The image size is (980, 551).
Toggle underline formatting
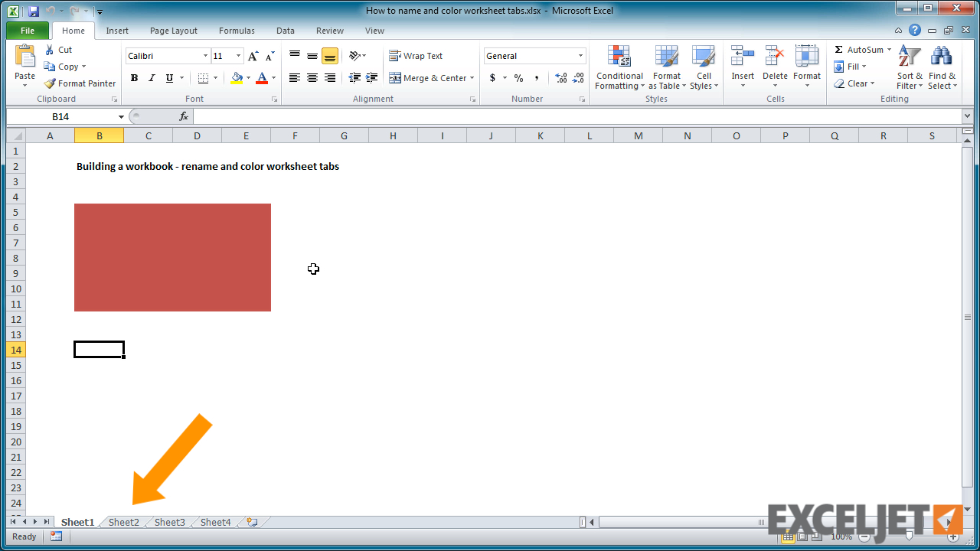tap(168, 77)
